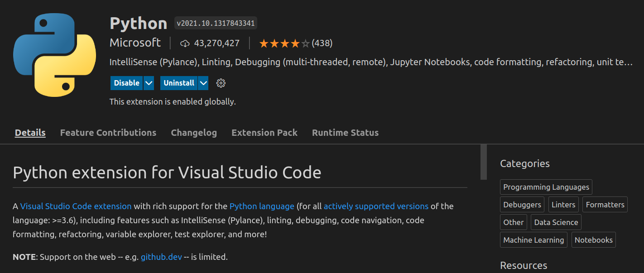Click the Python extension logo icon

coord(54,55)
